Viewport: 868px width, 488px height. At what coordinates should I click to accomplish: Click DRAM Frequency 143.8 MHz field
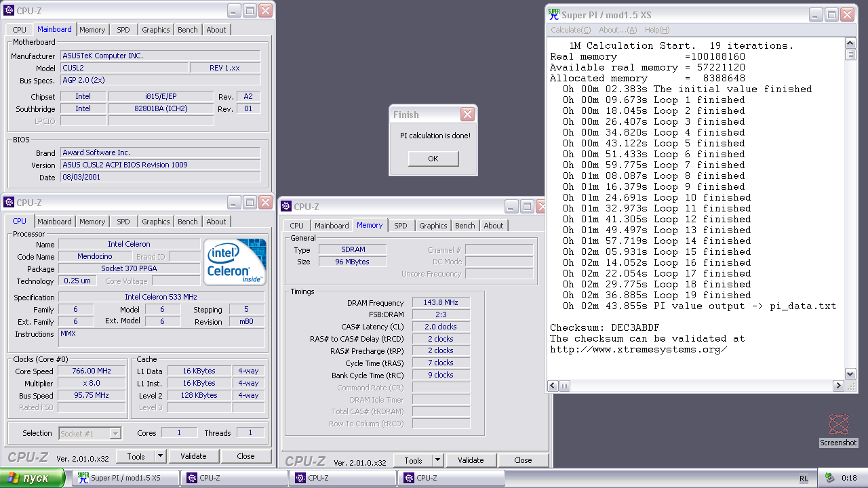point(441,302)
